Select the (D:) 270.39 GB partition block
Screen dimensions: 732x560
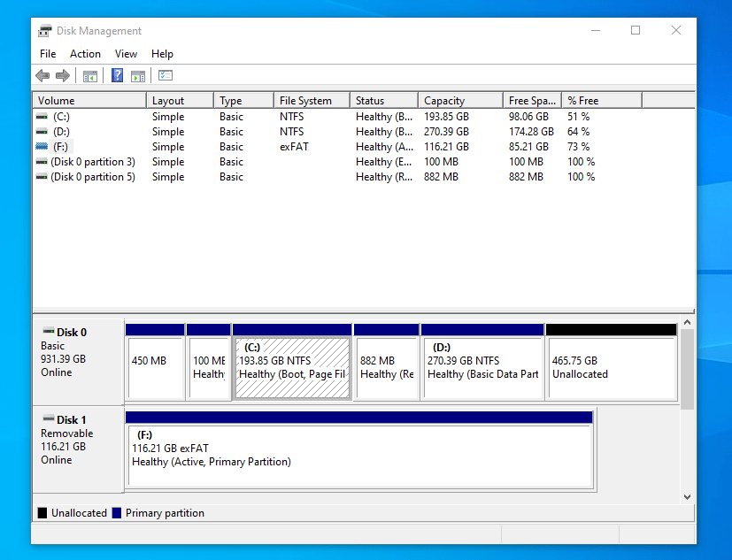coord(482,367)
